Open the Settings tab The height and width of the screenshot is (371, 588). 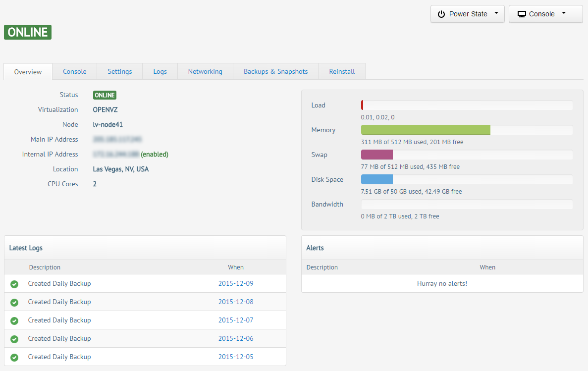(120, 71)
